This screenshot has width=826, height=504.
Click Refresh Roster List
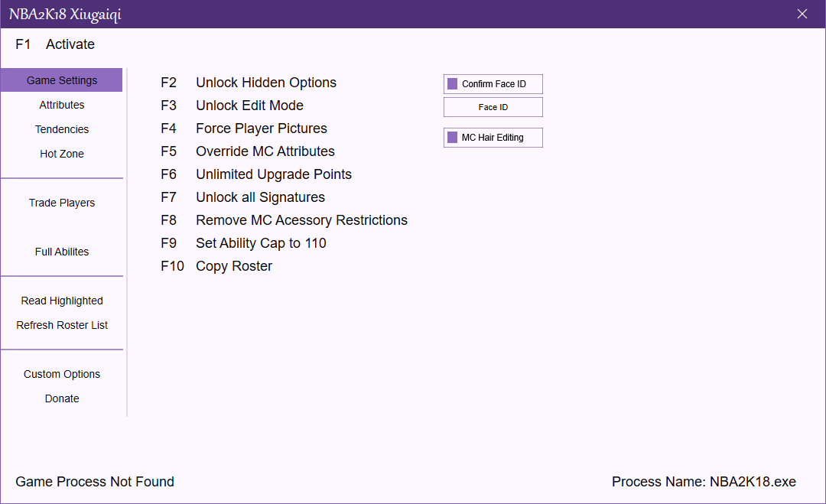coord(62,326)
